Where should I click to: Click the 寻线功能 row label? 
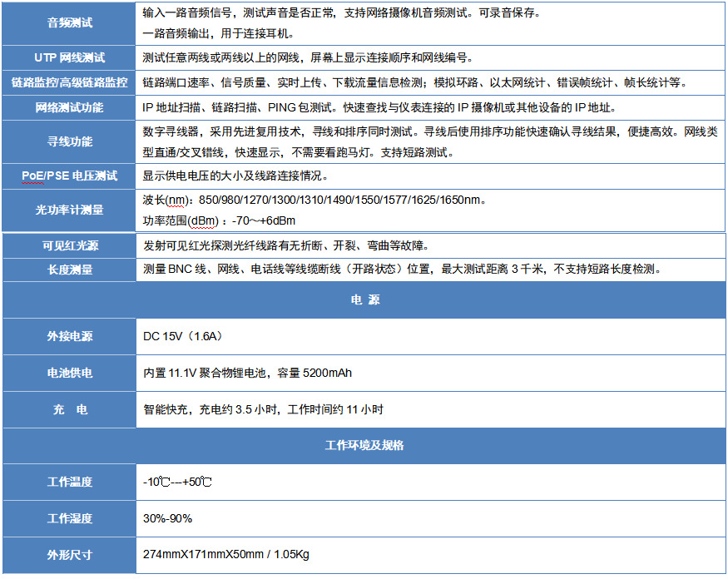(70, 141)
